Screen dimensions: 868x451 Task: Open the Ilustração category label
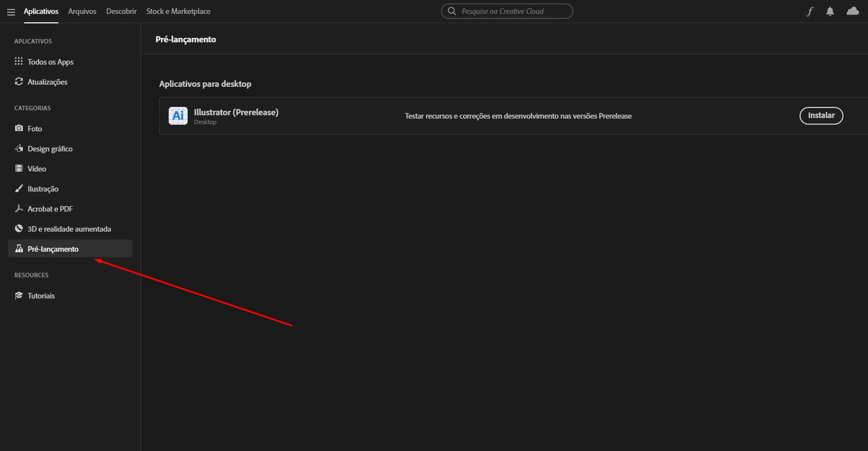(x=43, y=189)
